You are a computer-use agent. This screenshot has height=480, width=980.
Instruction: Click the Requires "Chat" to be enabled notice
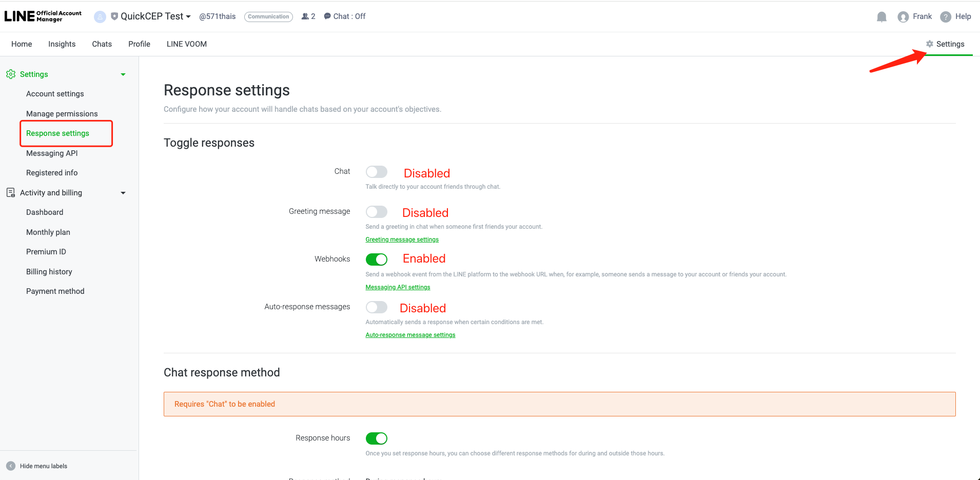pyautogui.click(x=559, y=404)
